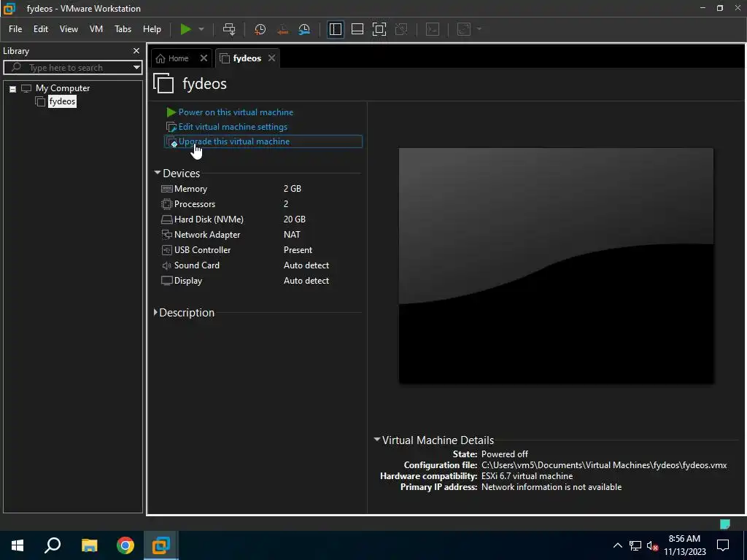Screen dimensions: 747x560
Task: Click the console view toolbar icon
Action: tap(432, 29)
